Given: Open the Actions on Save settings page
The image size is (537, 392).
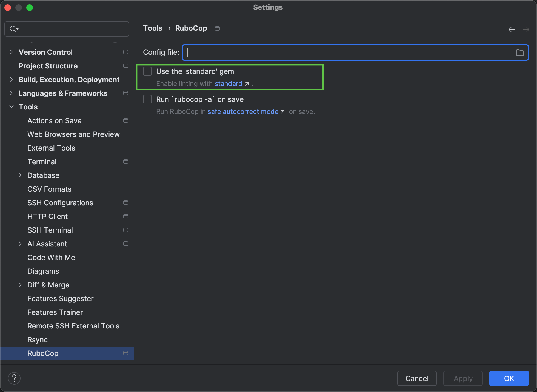Looking at the screenshot, I should coord(54,121).
